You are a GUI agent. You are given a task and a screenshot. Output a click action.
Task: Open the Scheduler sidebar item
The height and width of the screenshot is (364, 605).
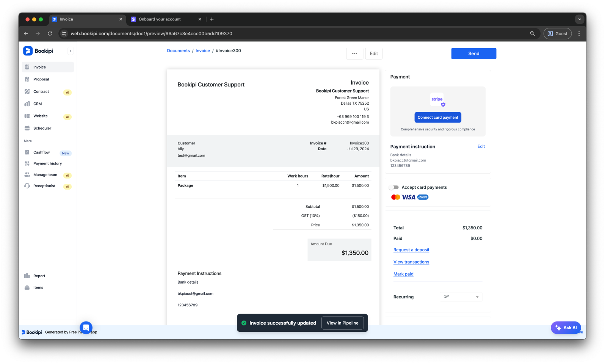(x=48, y=128)
